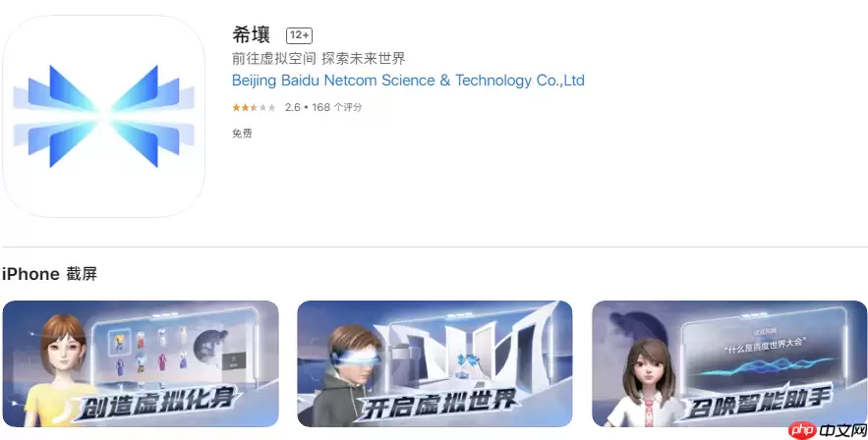Click the php中文网 watermark logo
Screen dimensions: 868x440
[827, 429]
